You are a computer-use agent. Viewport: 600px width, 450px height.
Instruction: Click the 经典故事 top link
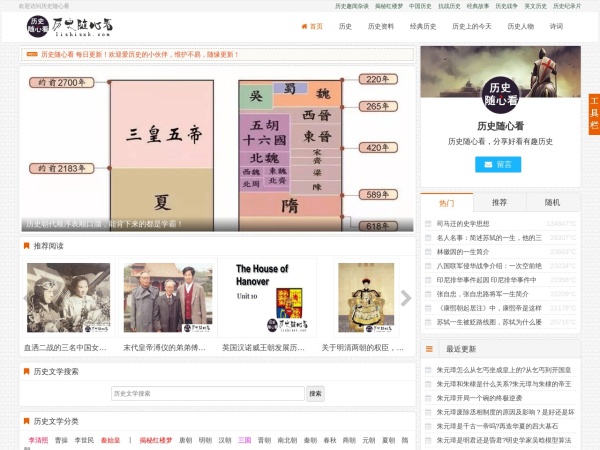[478, 6]
